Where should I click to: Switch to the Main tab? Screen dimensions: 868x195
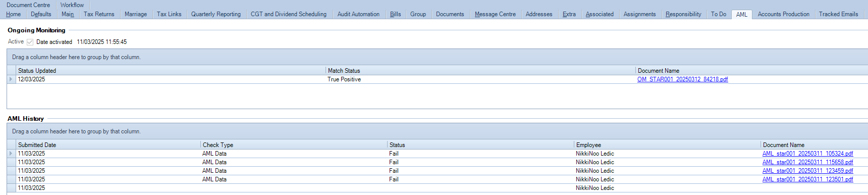(x=68, y=14)
